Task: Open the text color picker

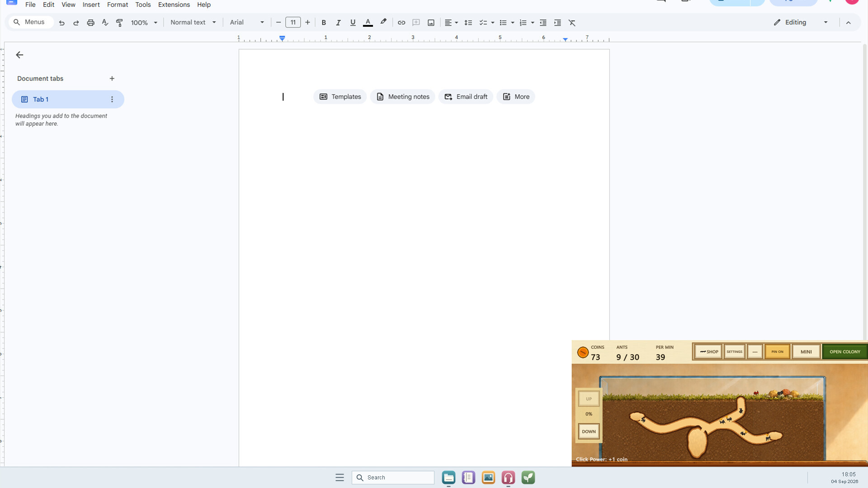Action: coord(368,23)
